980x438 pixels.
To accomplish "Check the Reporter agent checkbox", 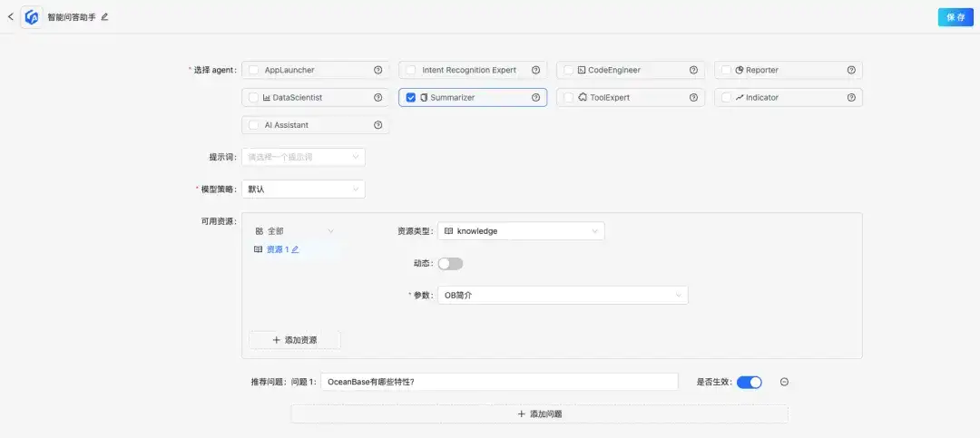I will tap(726, 70).
